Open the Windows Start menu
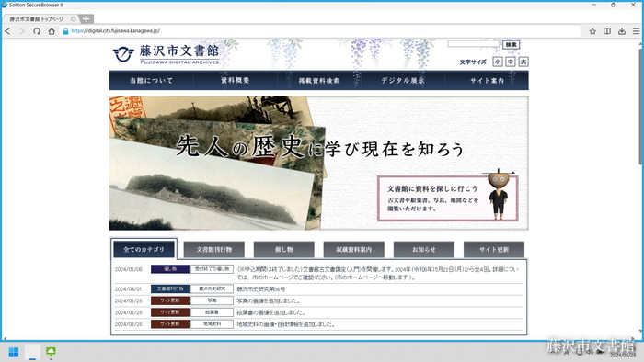644x362 pixels. [14, 352]
